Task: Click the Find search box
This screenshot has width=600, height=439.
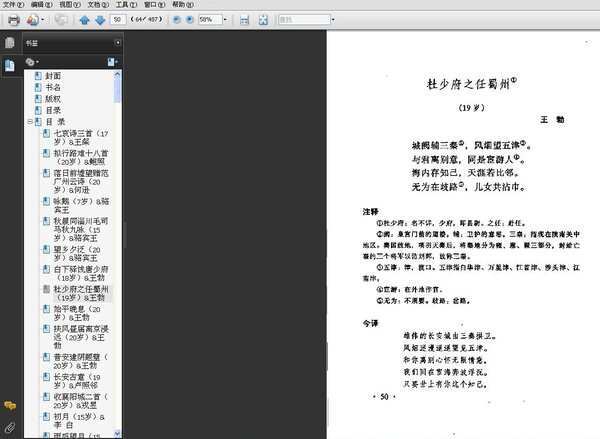Action: tap(304, 20)
